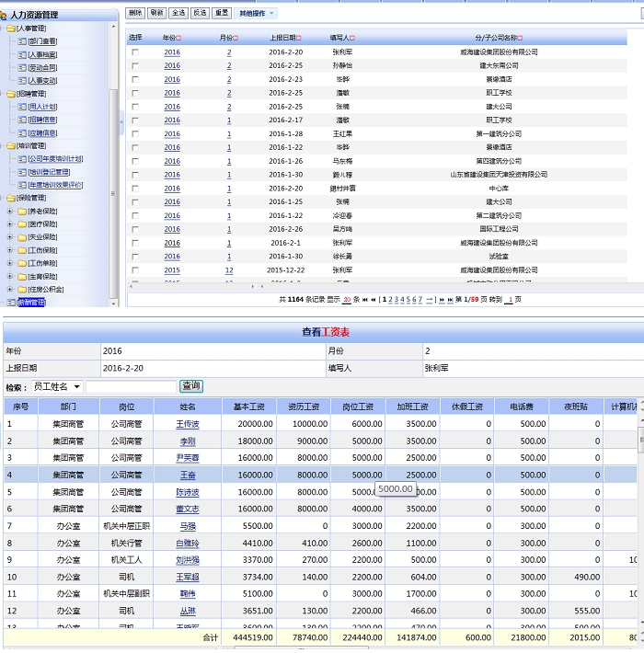Click the 养老保险 folder icon

22,212
